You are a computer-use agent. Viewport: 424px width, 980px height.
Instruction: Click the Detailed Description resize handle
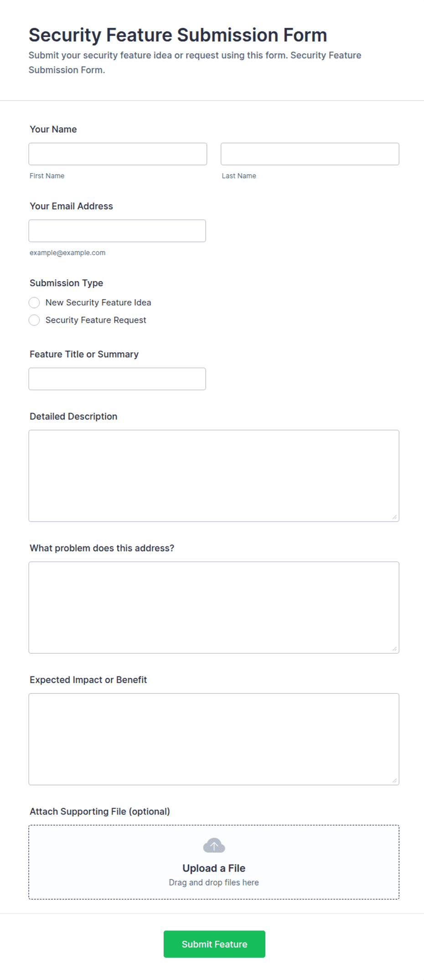click(394, 517)
